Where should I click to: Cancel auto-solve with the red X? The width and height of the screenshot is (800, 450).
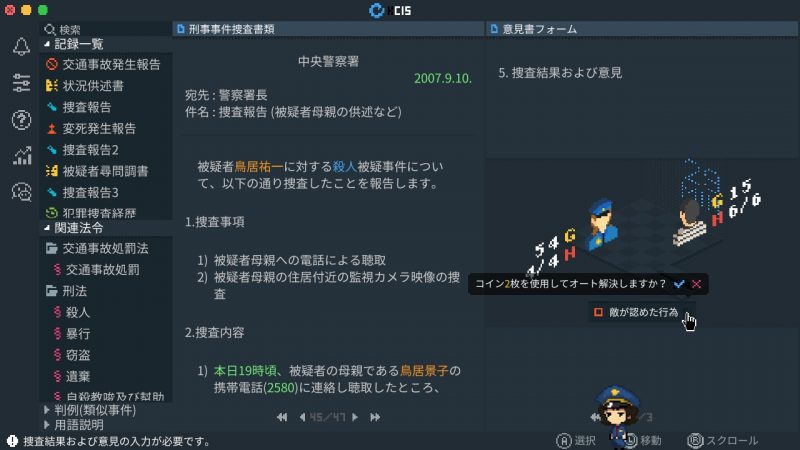(696, 284)
